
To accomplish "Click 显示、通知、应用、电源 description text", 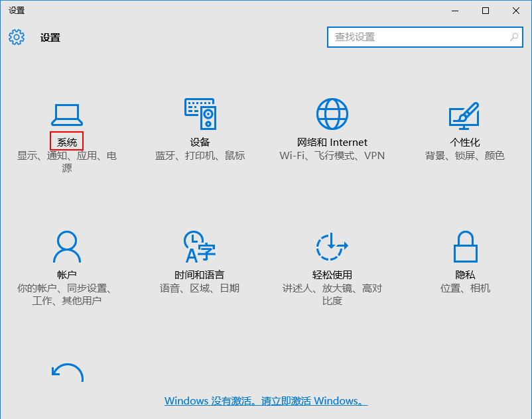I will point(67,162).
